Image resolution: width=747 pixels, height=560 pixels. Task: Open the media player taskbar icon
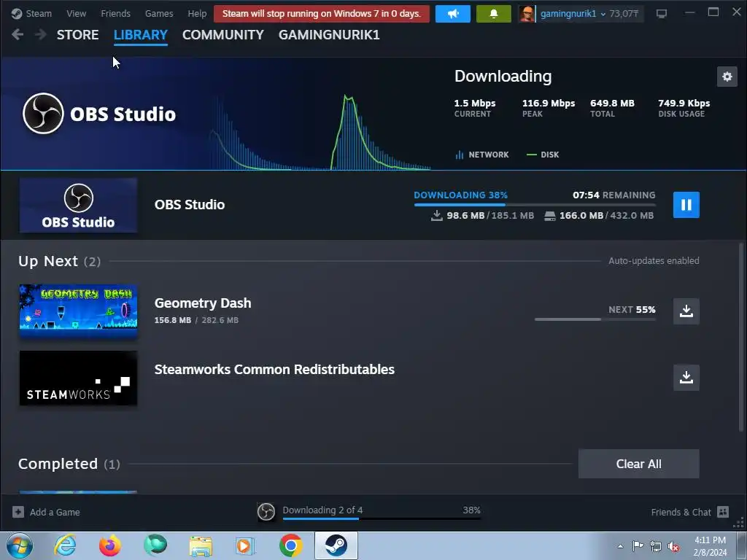246,545
